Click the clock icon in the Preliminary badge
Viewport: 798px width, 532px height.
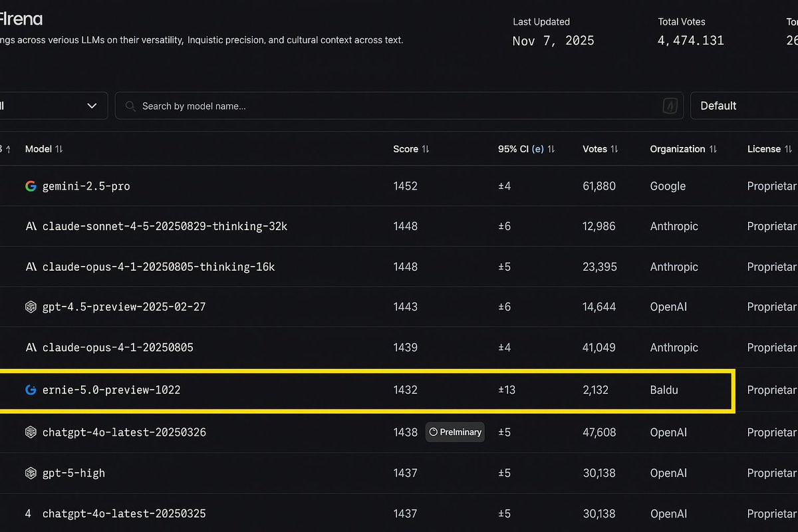[x=434, y=432]
